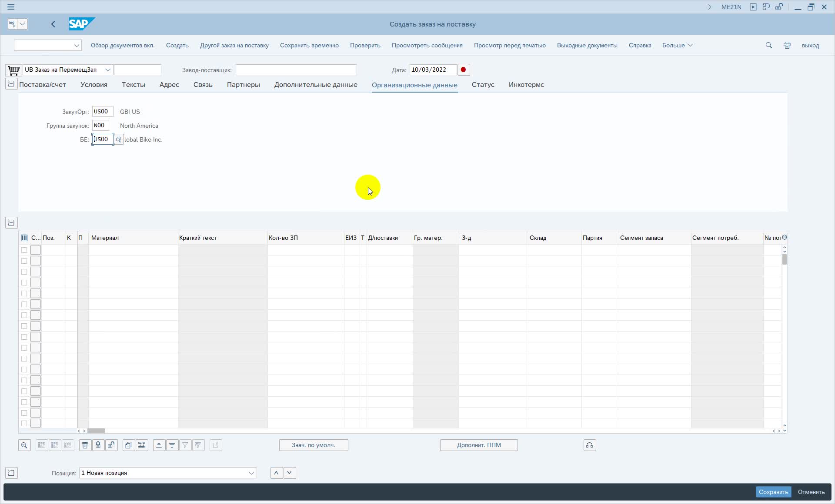Switch to Дополнительные данные tab
Screen dimensions: 835x504
point(316,85)
